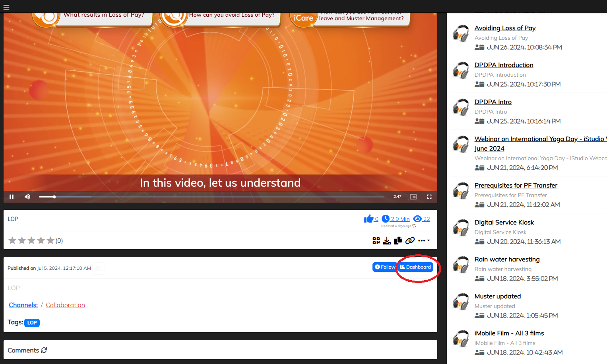Mute the video volume

click(27, 197)
